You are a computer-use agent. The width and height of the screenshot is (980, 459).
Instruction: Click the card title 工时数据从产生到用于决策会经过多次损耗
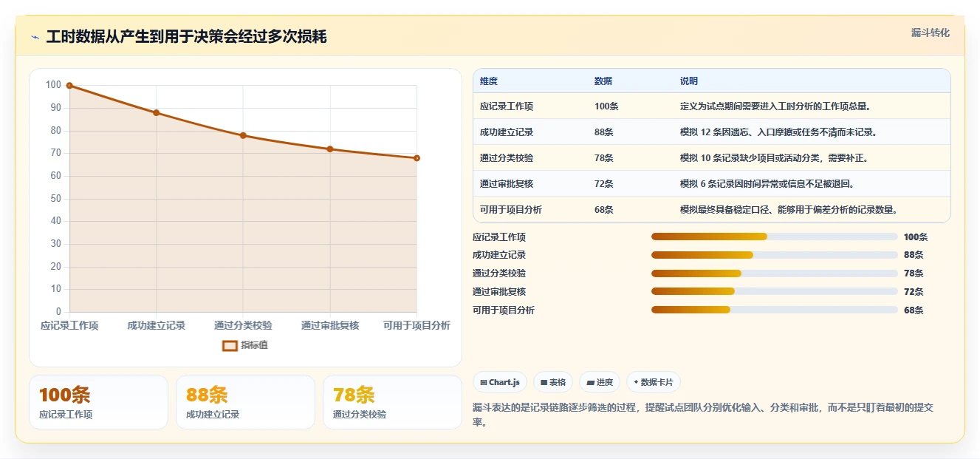coord(186,38)
